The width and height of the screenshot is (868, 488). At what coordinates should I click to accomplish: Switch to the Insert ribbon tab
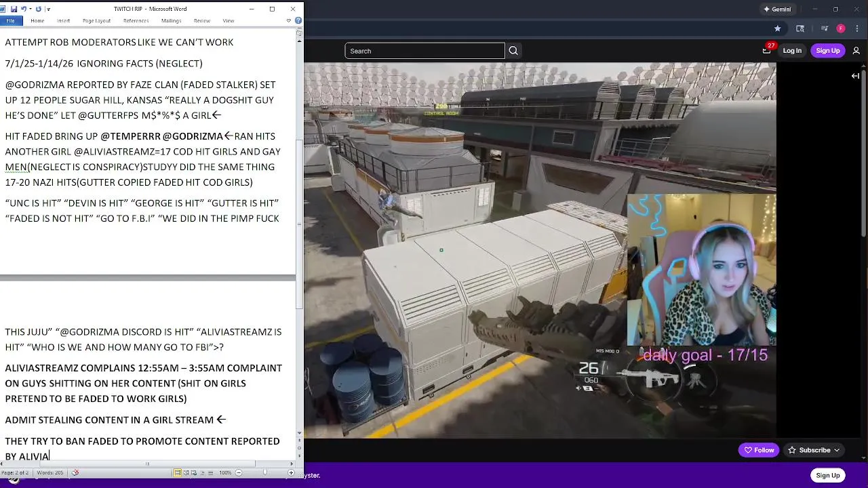click(63, 21)
